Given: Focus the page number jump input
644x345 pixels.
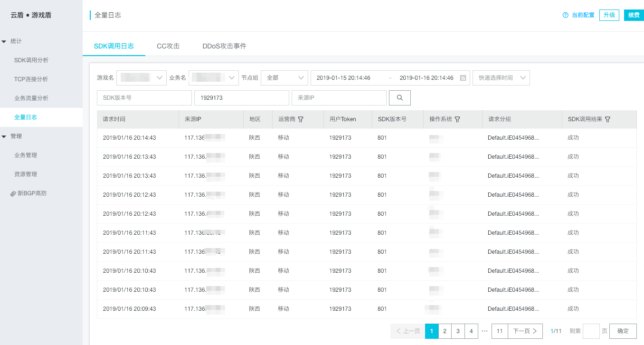Looking at the screenshot, I should (x=591, y=331).
